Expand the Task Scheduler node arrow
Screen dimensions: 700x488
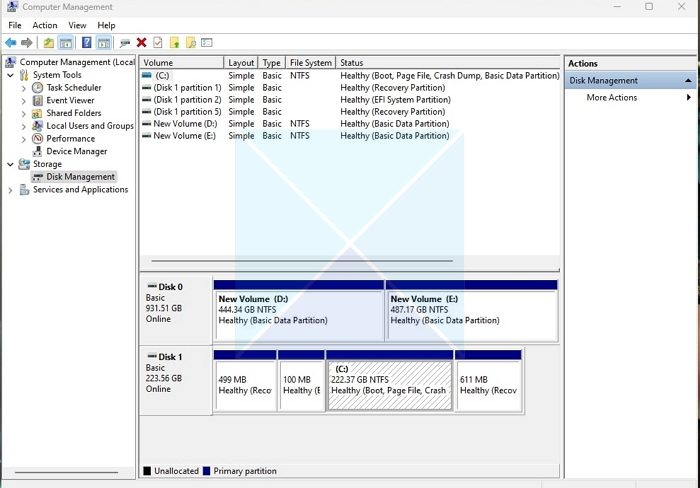pos(24,88)
